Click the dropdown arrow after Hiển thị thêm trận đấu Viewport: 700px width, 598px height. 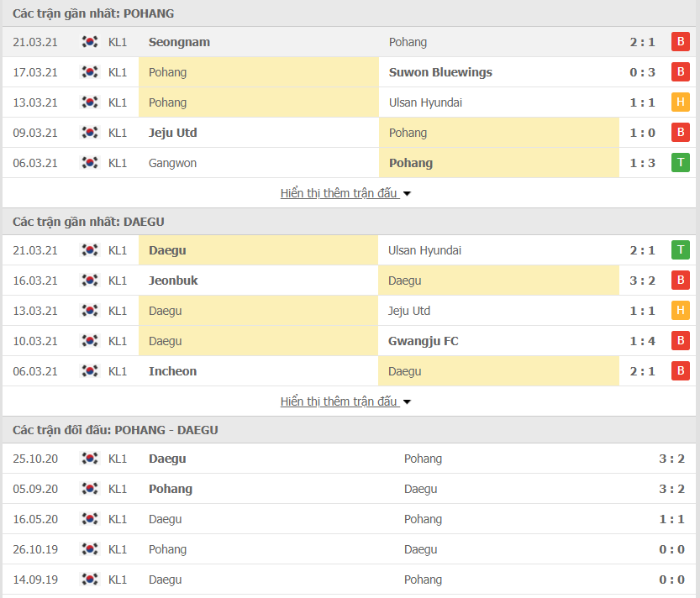(x=407, y=192)
